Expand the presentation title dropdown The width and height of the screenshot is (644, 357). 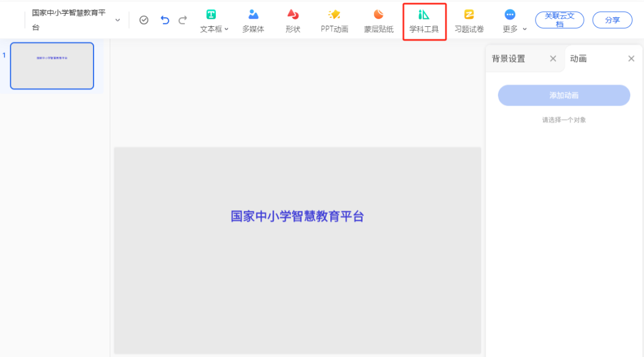117,20
